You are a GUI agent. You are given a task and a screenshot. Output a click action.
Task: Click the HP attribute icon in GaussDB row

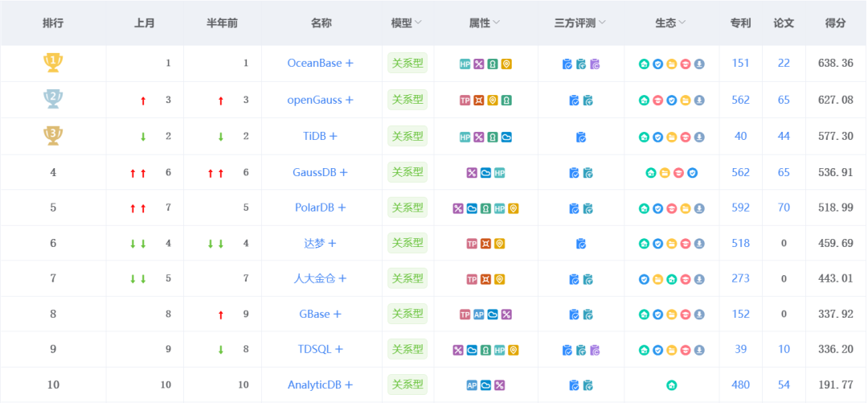coord(500,173)
